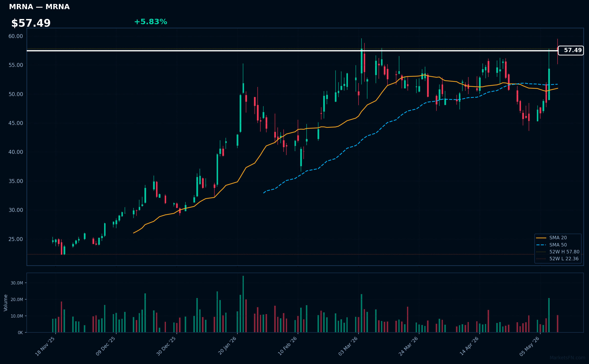Click the 20 Jan '26 date label

tap(227, 346)
